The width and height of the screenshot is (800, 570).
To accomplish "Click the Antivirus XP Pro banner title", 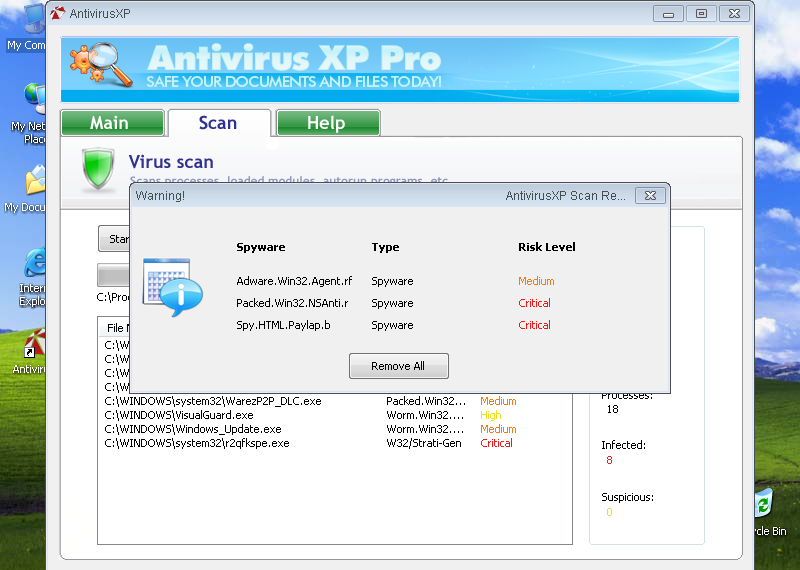I will coord(294,59).
